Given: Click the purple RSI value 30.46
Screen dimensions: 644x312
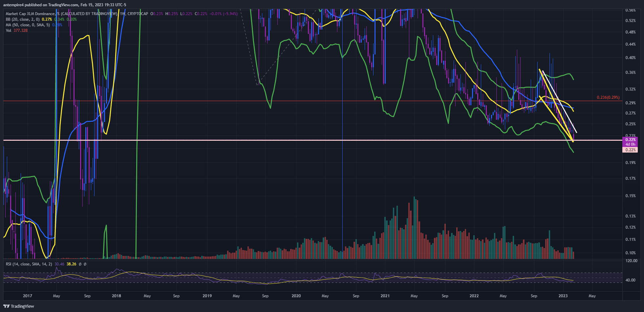Looking at the screenshot, I should click(59, 264).
